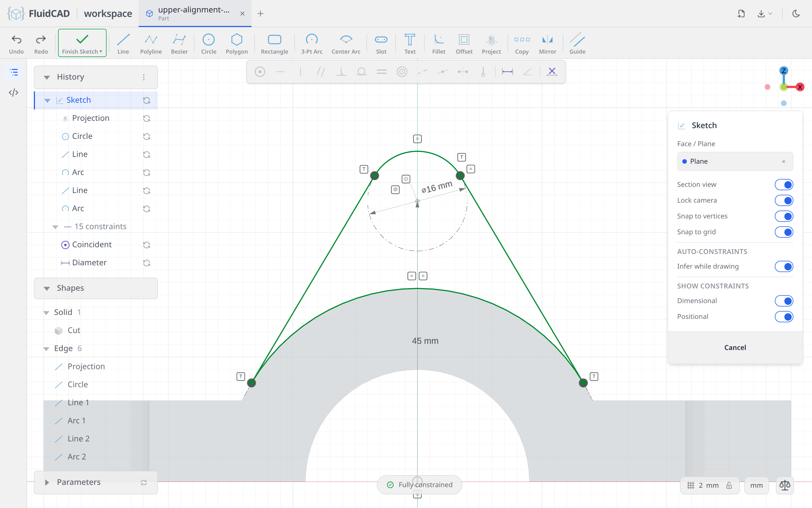This screenshot has width=812, height=508.
Task: Activate the Text tool
Action: pos(410,44)
